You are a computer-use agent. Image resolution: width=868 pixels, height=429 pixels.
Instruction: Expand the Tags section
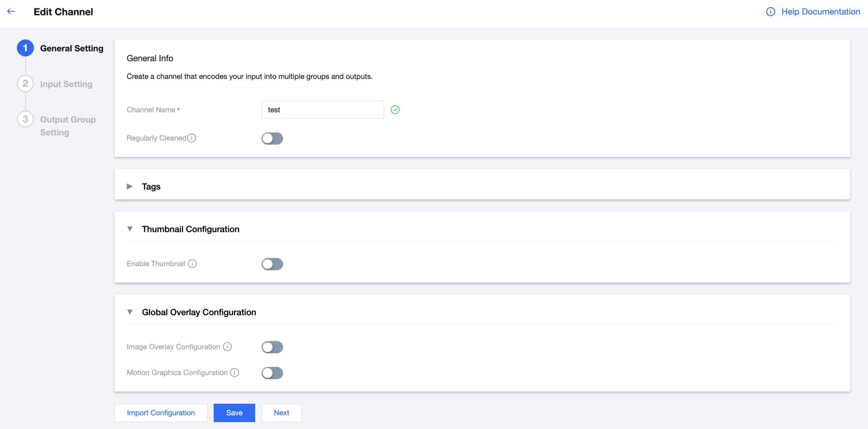(x=130, y=187)
